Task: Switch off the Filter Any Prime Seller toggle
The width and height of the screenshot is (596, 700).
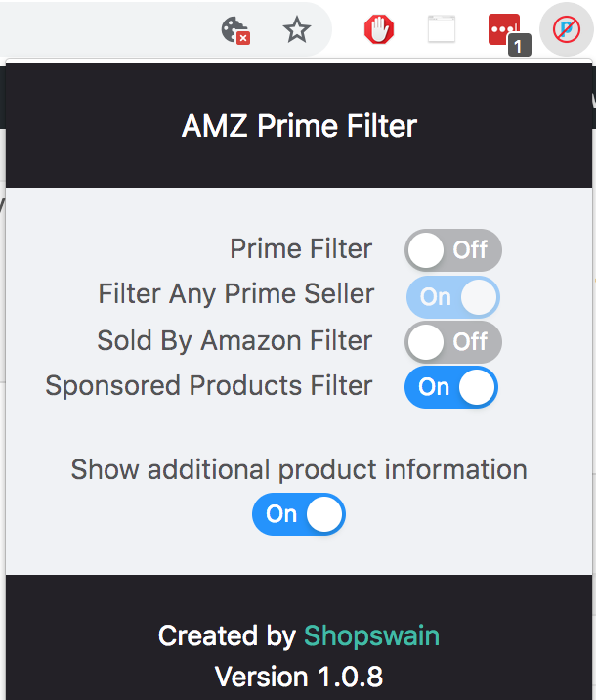Action: (453, 297)
